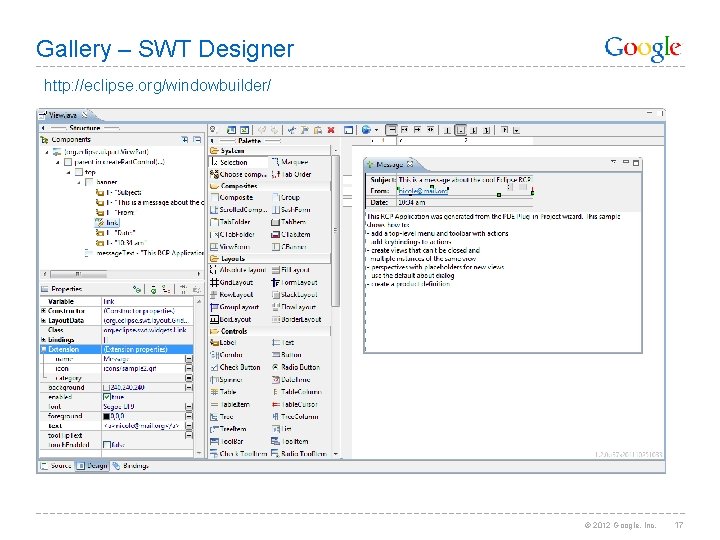Screen dimensions: 720x540
Task: Collapse the top tree node
Action: 69,173
